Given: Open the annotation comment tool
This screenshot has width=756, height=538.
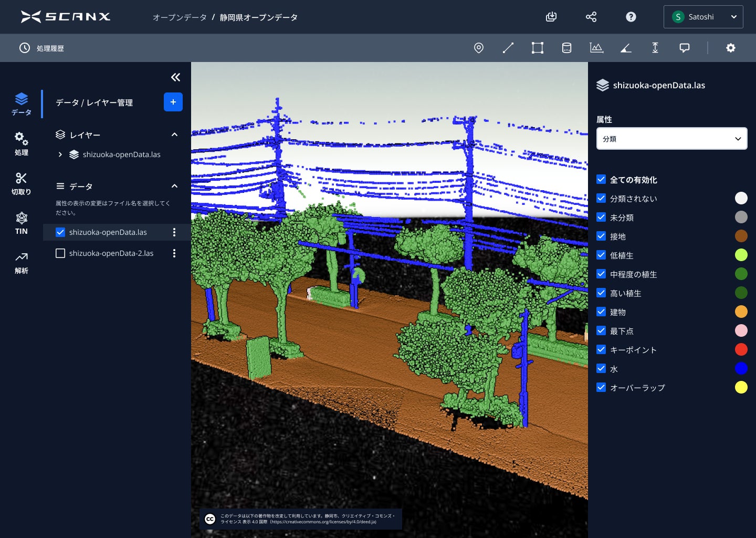Looking at the screenshot, I should coord(684,48).
